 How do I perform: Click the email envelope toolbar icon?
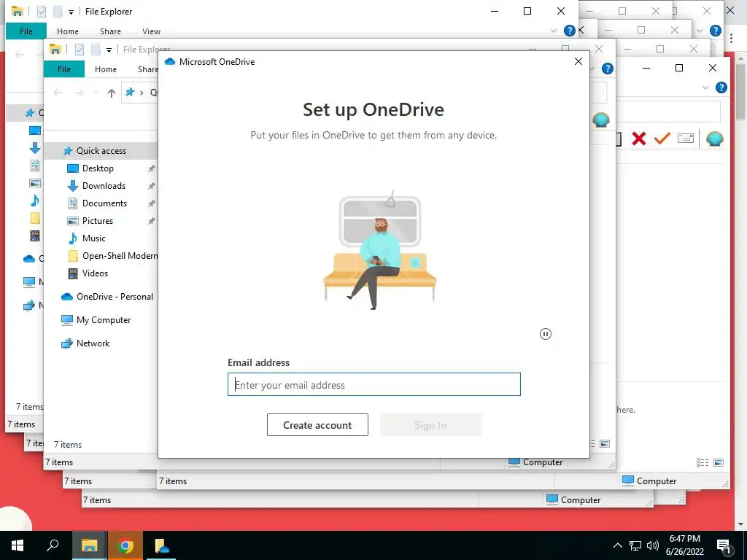685,139
